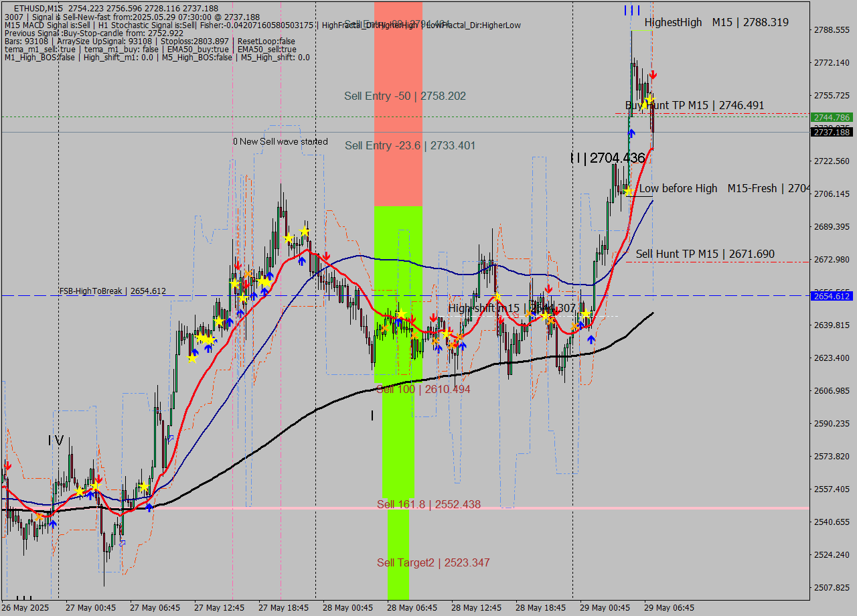This screenshot has height=616, width=857.
Task: Select the Sell Target2 | 2523.347 annotation
Action: point(434,562)
